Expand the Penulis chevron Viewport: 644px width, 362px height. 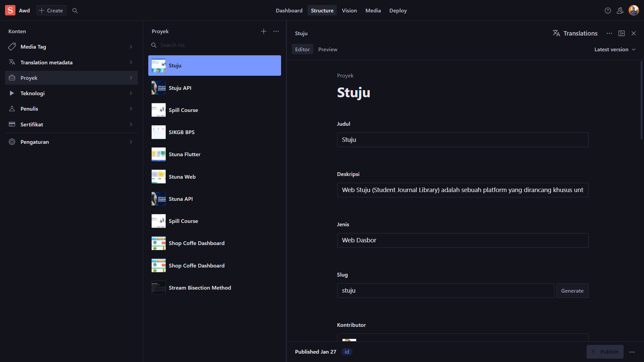pos(131,109)
